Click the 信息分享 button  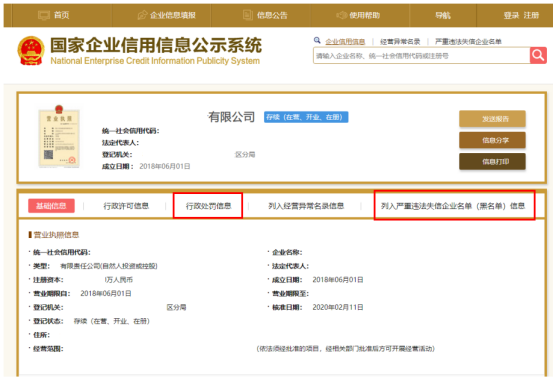tap(492, 140)
